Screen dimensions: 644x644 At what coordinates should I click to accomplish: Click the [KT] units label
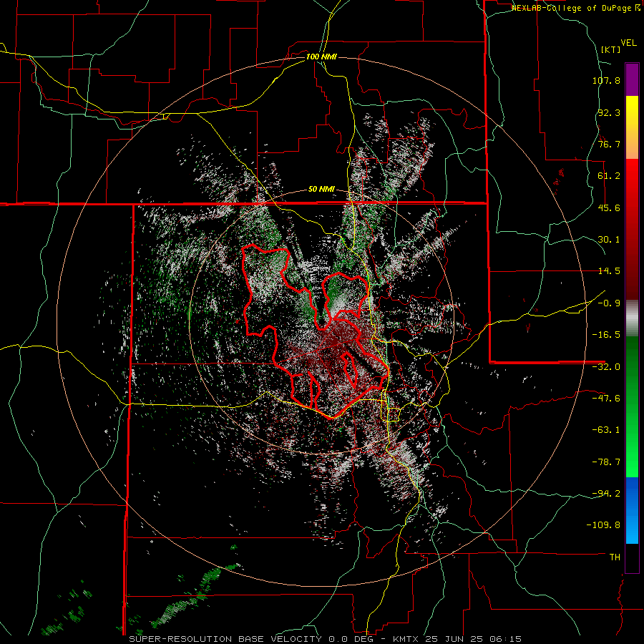[x=611, y=49]
